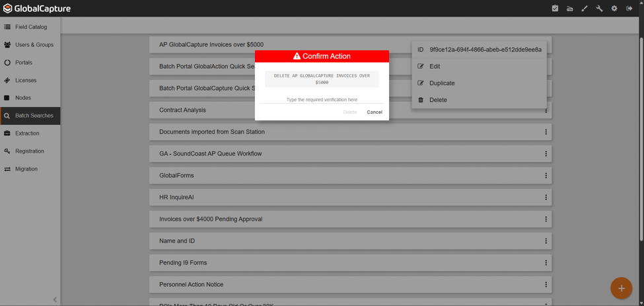Select the Contract Analysis row
644x306 pixels.
350,110
